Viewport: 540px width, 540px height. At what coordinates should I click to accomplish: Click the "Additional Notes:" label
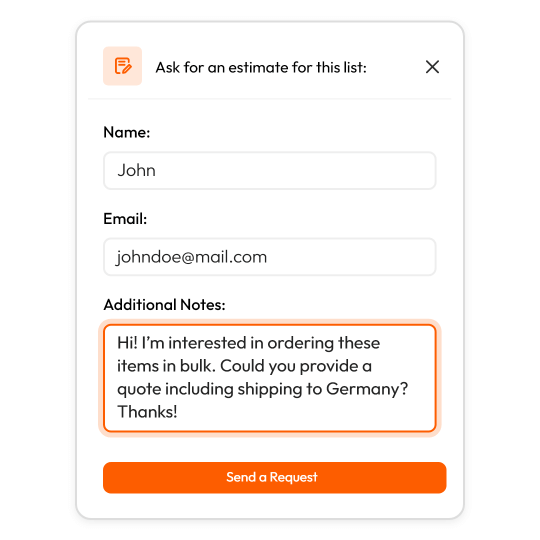click(x=164, y=305)
